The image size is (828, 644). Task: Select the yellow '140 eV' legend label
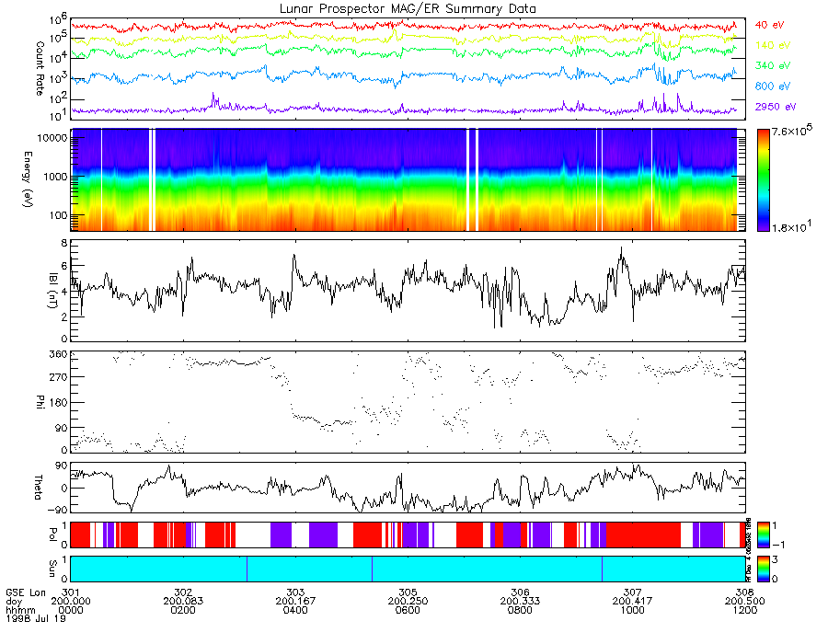tap(773, 45)
